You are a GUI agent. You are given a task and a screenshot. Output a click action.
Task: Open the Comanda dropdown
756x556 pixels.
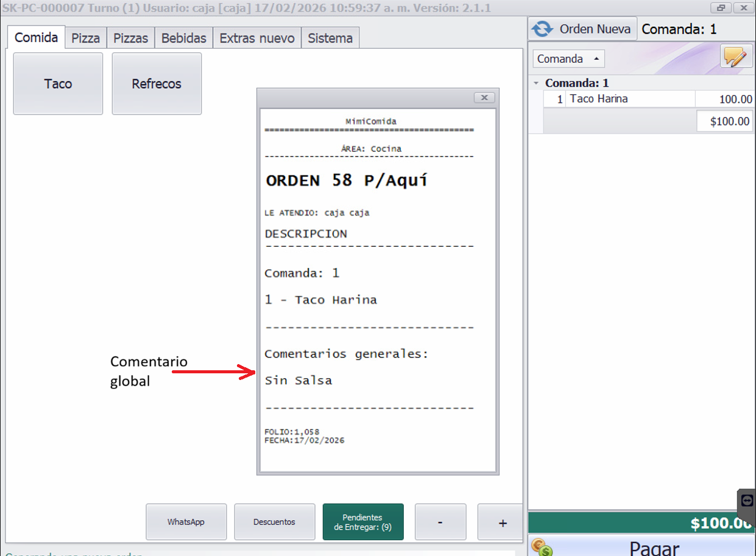(x=569, y=59)
